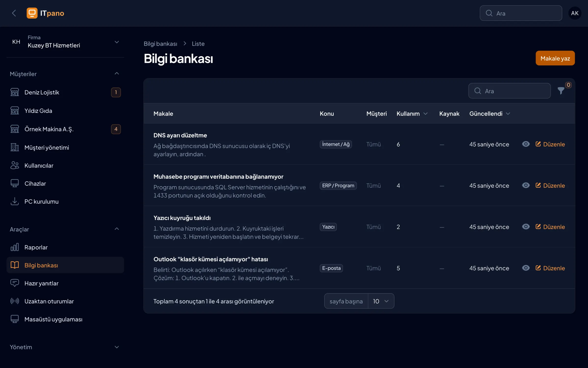Screen dimensions: 588x368
Task: Click Düzenle for the Muhasebe programı article
Action: point(550,185)
